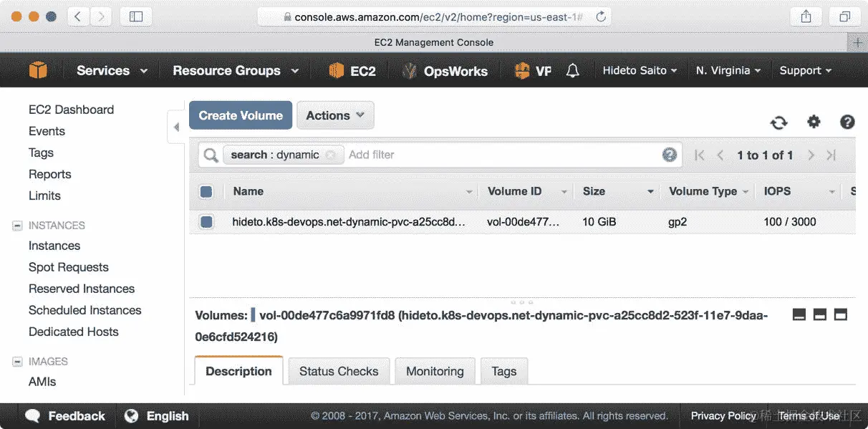Sort by the Volume ID column header
Screen dimensions: 868x429
pos(514,191)
